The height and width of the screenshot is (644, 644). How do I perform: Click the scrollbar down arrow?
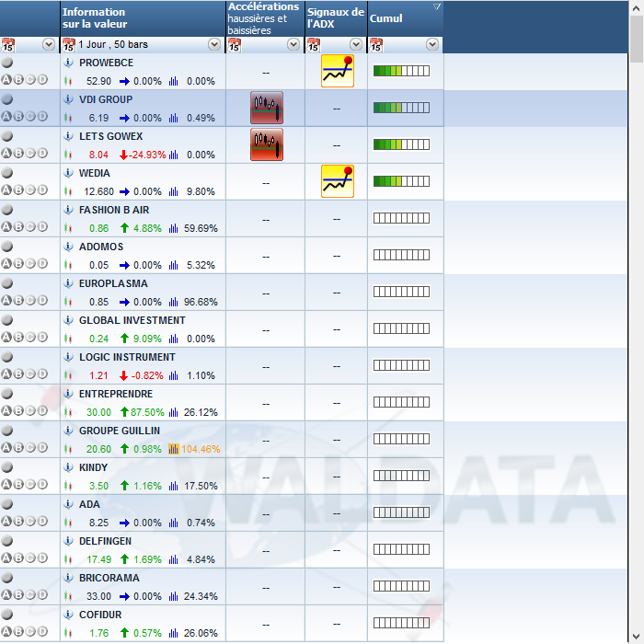637,637
